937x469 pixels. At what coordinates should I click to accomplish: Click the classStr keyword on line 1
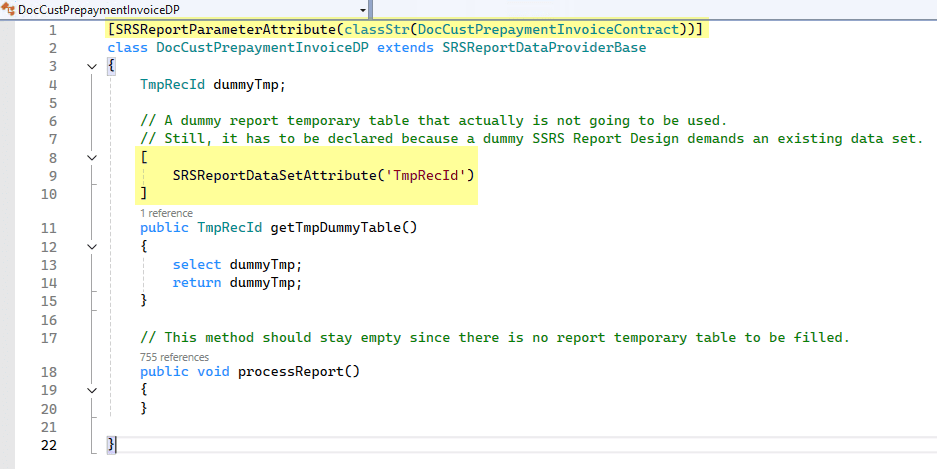coord(377,29)
